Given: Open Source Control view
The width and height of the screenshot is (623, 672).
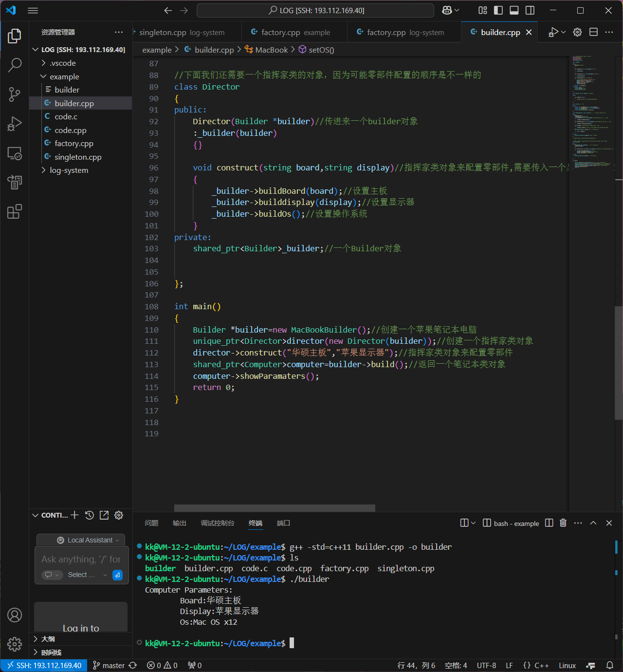Looking at the screenshot, I should pyautogui.click(x=15, y=94).
